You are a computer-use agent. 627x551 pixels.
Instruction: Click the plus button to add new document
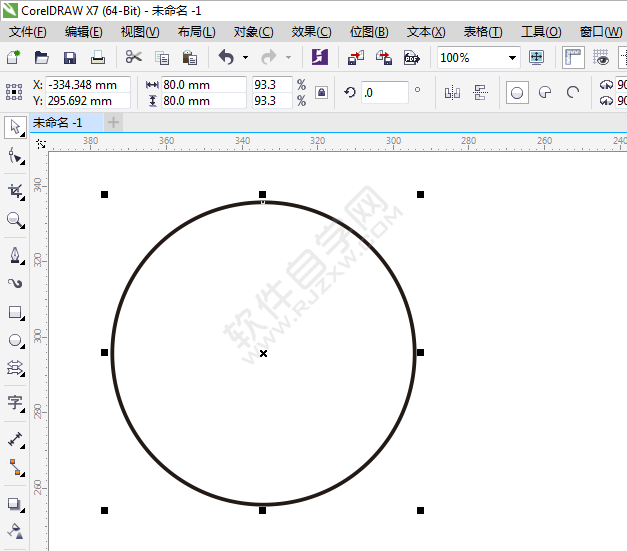113,122
